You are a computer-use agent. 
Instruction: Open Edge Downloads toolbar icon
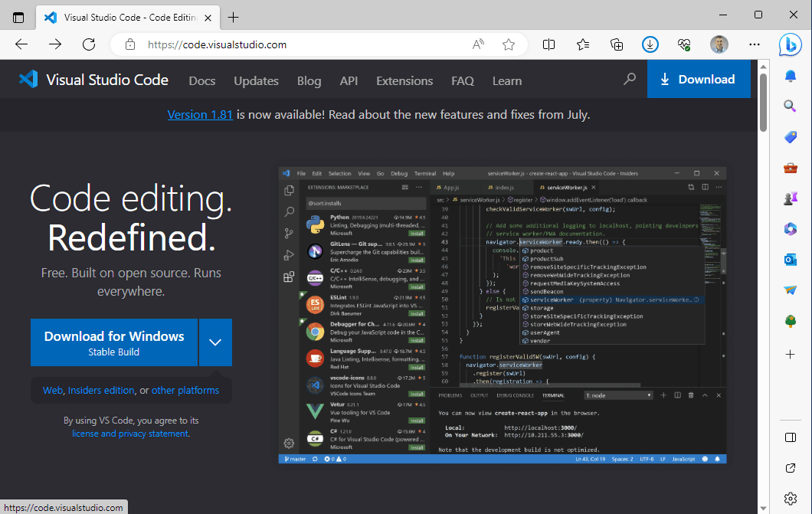click(x=650, y=44)
